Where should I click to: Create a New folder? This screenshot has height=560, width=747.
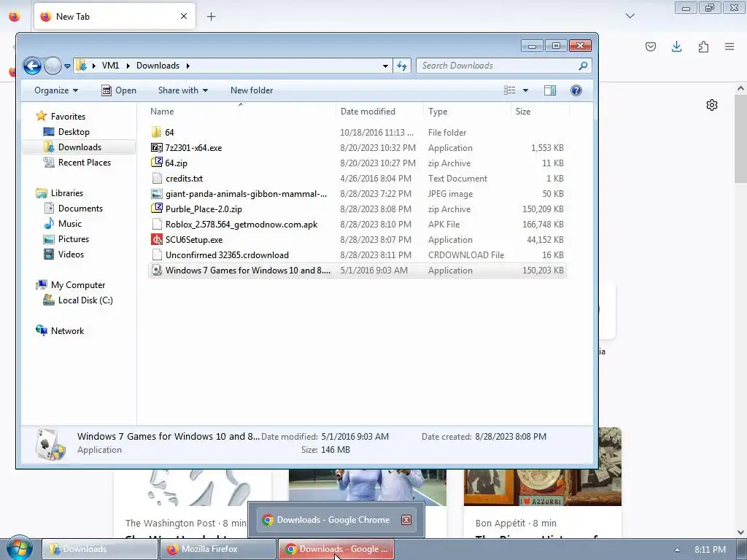pyautogui.click(x=252, y=90)
